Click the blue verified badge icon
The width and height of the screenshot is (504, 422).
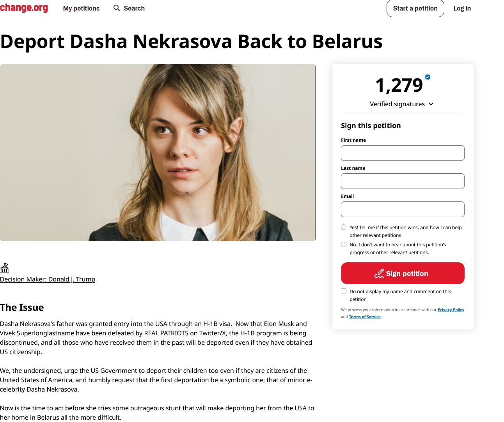428,77
